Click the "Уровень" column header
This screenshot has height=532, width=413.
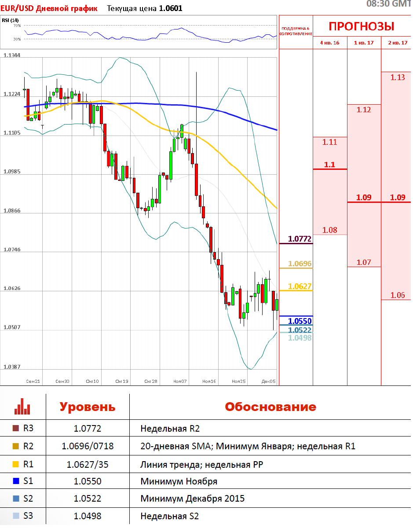click(88, 407)
